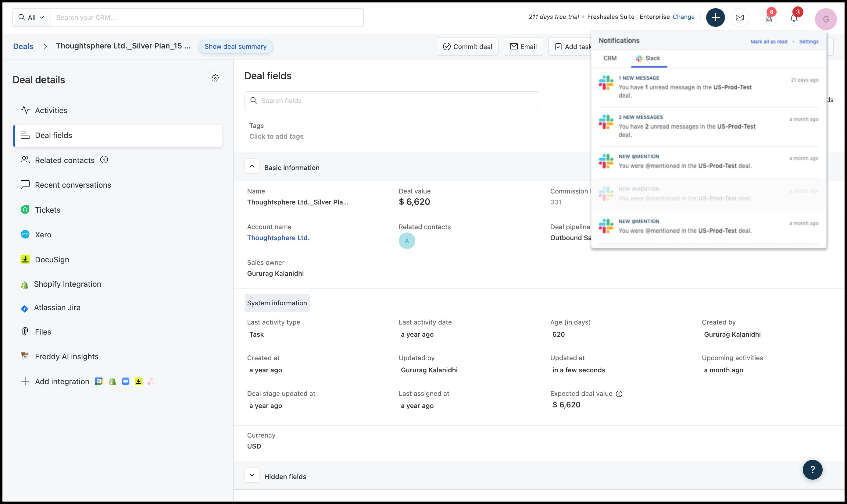Click Expected deal value info icon

pyautogui.click(x=619, y=394)
